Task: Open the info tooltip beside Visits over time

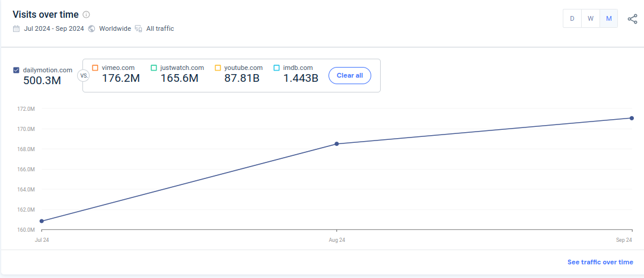Action: (x=86, y=15)
